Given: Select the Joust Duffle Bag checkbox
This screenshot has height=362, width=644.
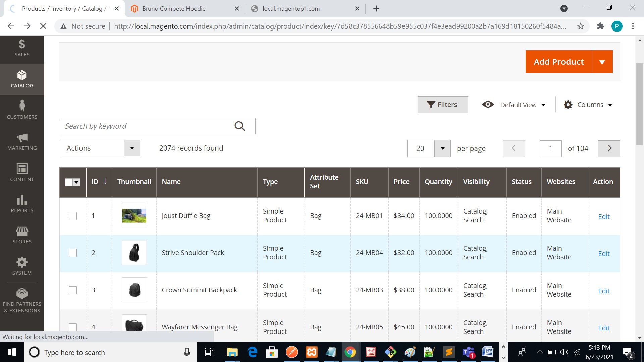Looking at the screenshot, I should click(72, 216).
